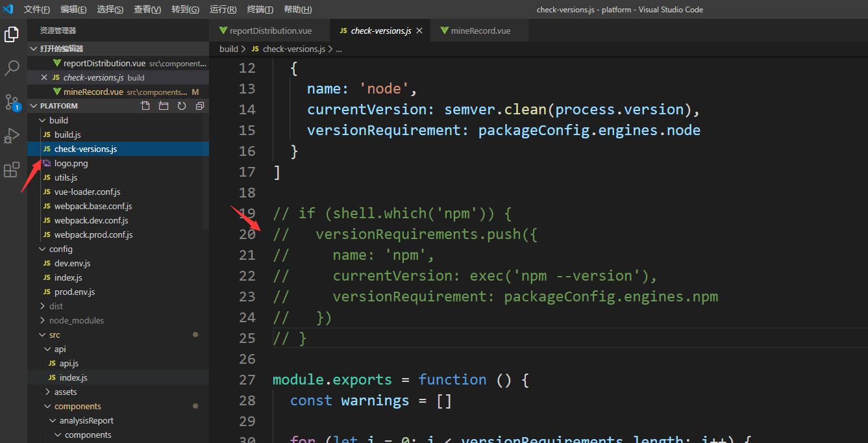This screenshot has height=443, width=868.
Task: Expand the assets folder
Action: 118,392
